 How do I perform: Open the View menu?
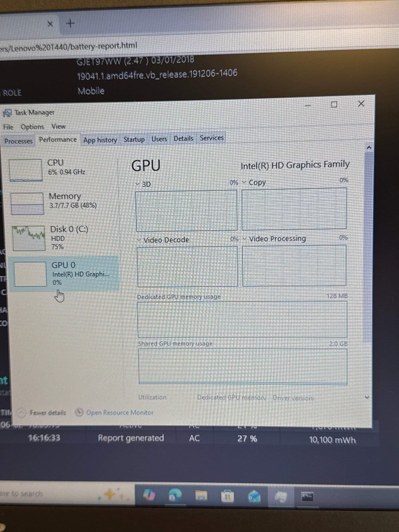click(x=59, y=126)
